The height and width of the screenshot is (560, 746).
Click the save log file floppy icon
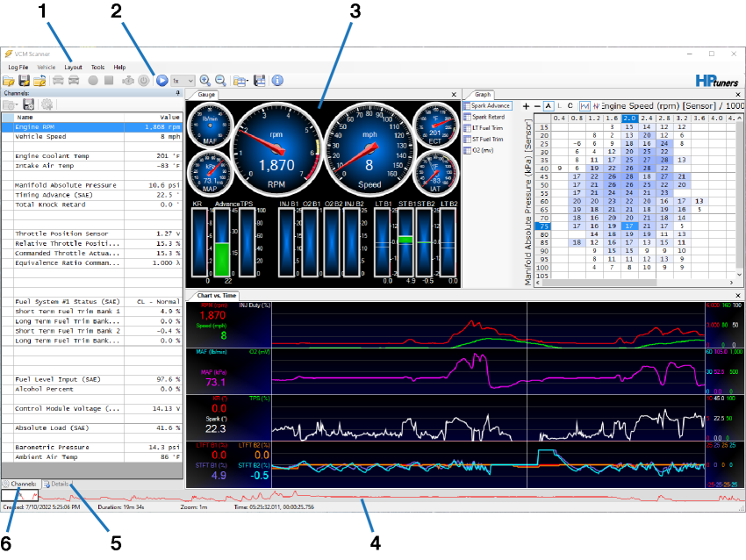pyautogui.click(x=24, y=81)
